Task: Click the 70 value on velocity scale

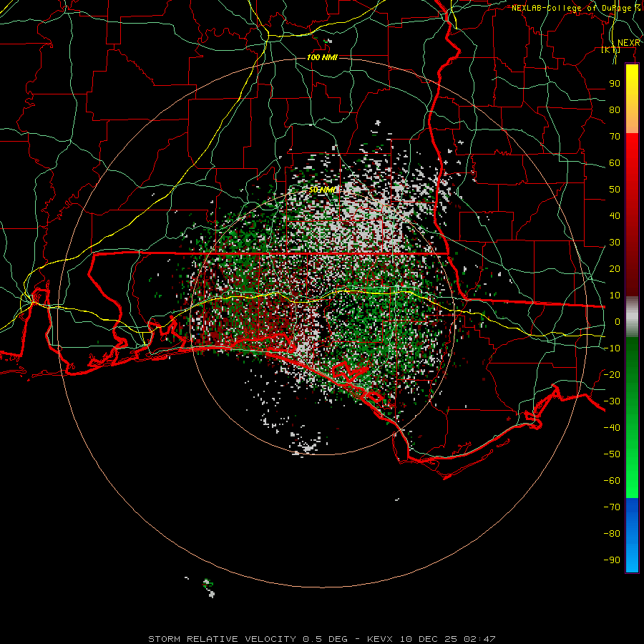Action: coord(615,137)
